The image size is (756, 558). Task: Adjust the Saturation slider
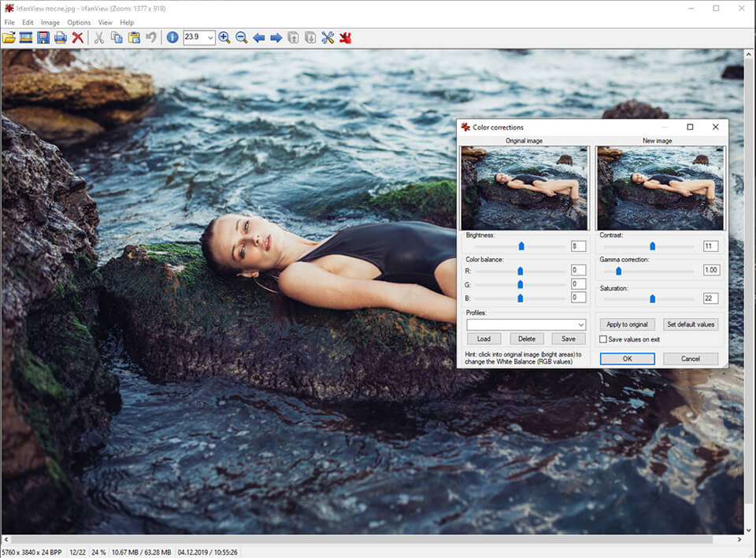[653, 298]
